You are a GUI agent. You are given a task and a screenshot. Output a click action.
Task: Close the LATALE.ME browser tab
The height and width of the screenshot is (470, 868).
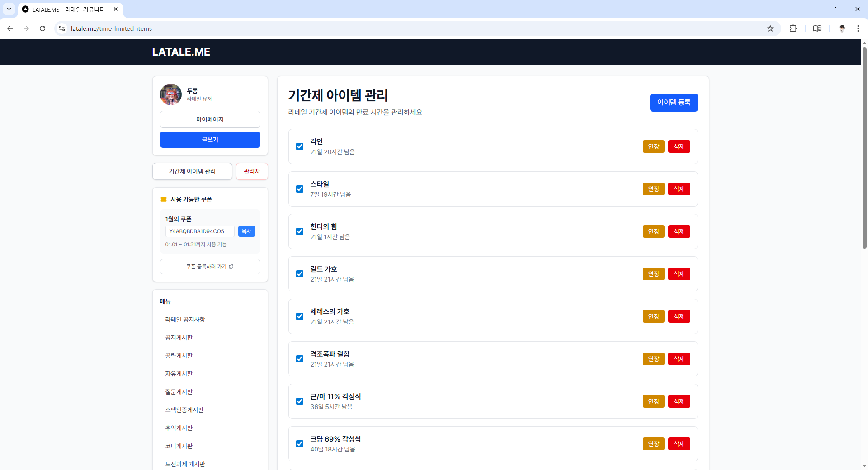point(116,9)
